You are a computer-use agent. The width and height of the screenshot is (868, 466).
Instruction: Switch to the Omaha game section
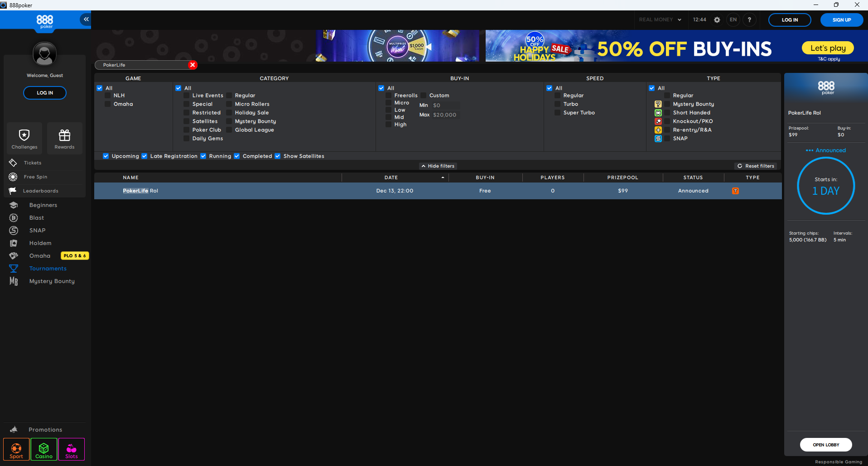pyautogui.click(x=40, y=255)
